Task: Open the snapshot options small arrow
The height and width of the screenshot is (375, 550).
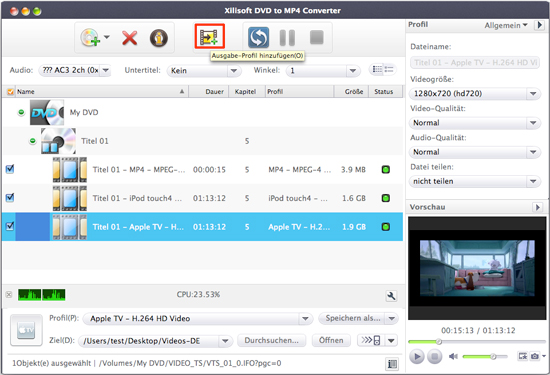Action: [x=544, y=356]
